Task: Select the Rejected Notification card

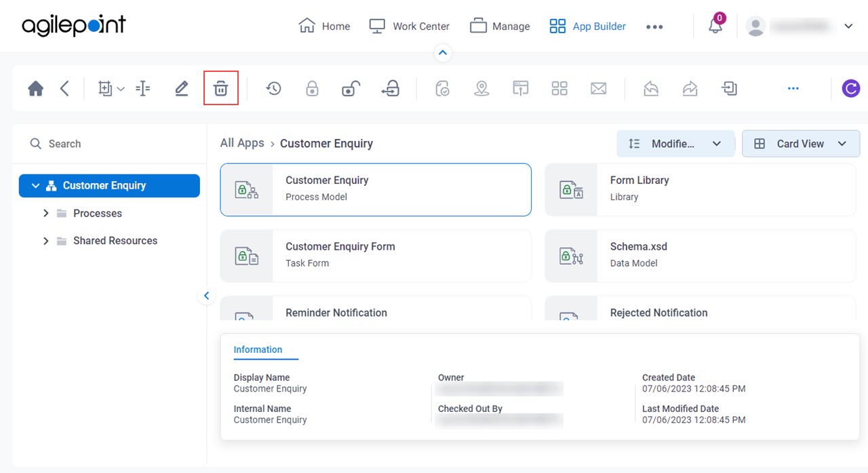Action: (700, 308)
